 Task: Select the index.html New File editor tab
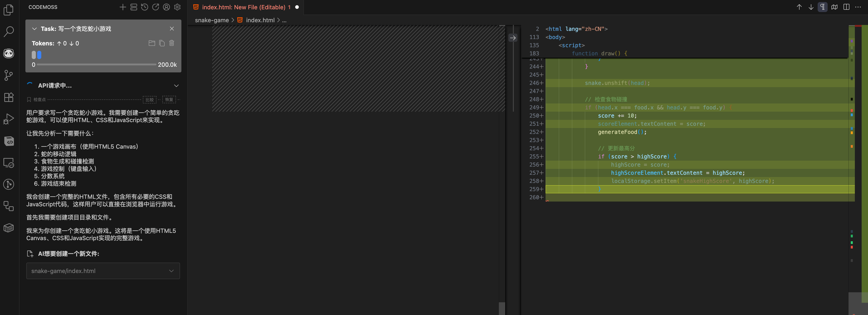tap(246, 7)
